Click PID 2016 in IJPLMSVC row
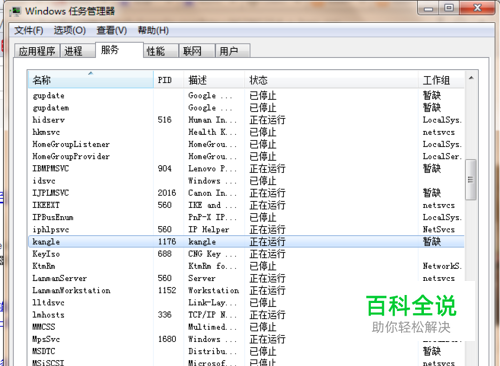This screenshot has width=500, height=366. [167, 193]
